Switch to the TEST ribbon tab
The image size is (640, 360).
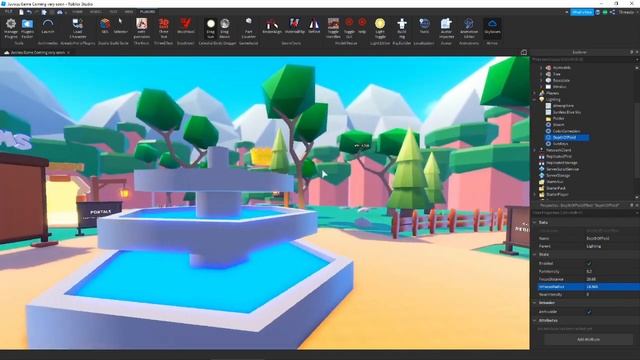tap(113, 12)
